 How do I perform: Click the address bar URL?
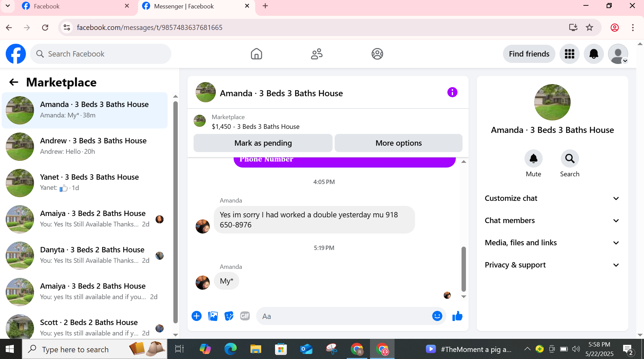149,28
